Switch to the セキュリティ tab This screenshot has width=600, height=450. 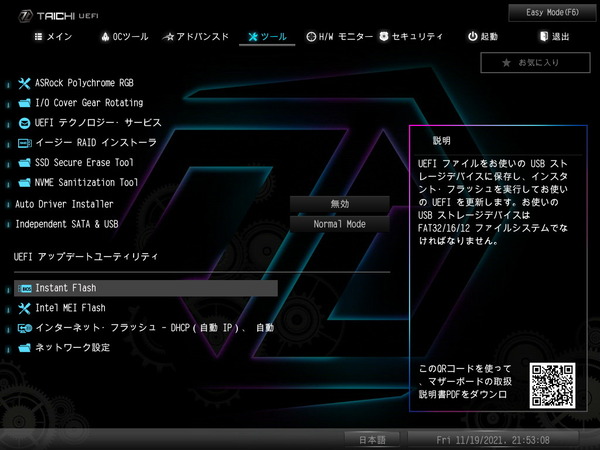tap(411, 37)
